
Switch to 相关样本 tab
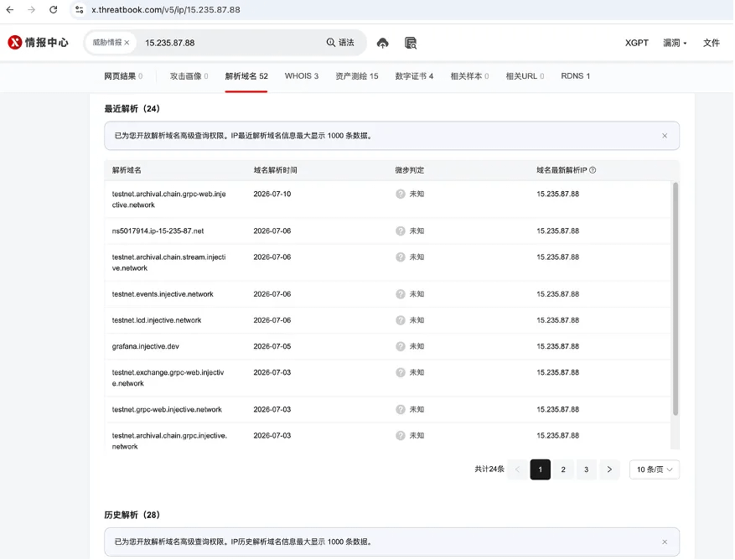coord(469,76)
